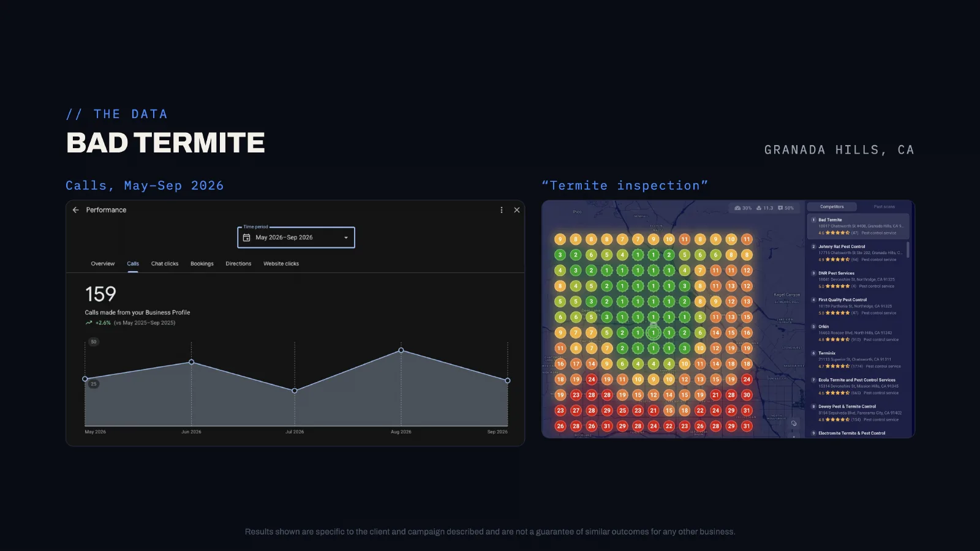Click the red grid pin numbered 27
980x551 pixels.
pos(576,411)
